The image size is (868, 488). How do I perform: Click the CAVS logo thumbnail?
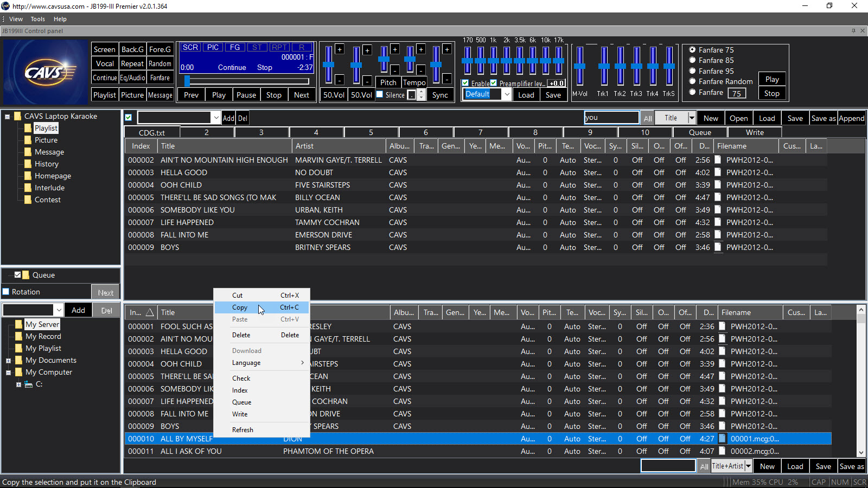(46, 72)
